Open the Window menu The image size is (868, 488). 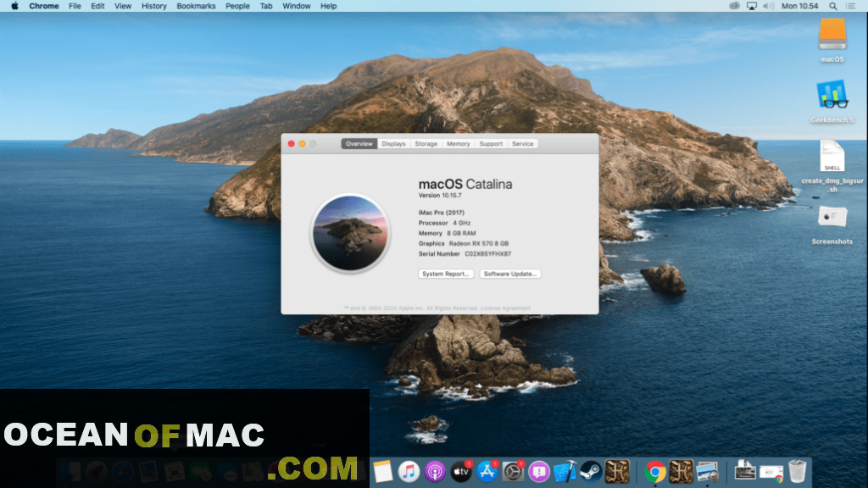296,6
